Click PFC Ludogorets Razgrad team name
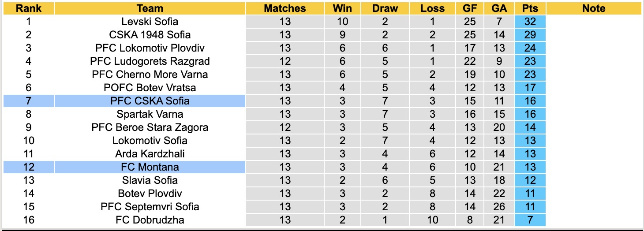 tap(150, 61)
